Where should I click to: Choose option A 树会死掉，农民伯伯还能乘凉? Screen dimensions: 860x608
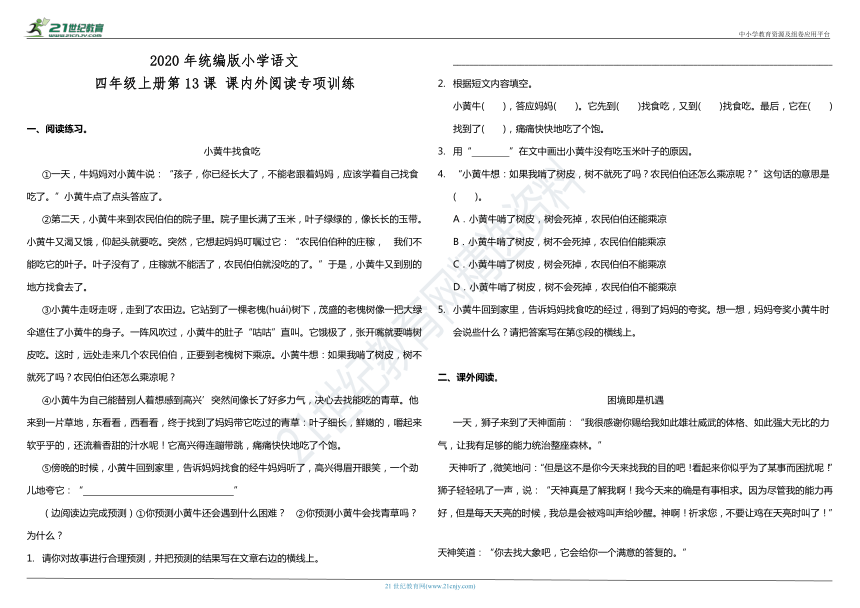[x=560, y=219]
